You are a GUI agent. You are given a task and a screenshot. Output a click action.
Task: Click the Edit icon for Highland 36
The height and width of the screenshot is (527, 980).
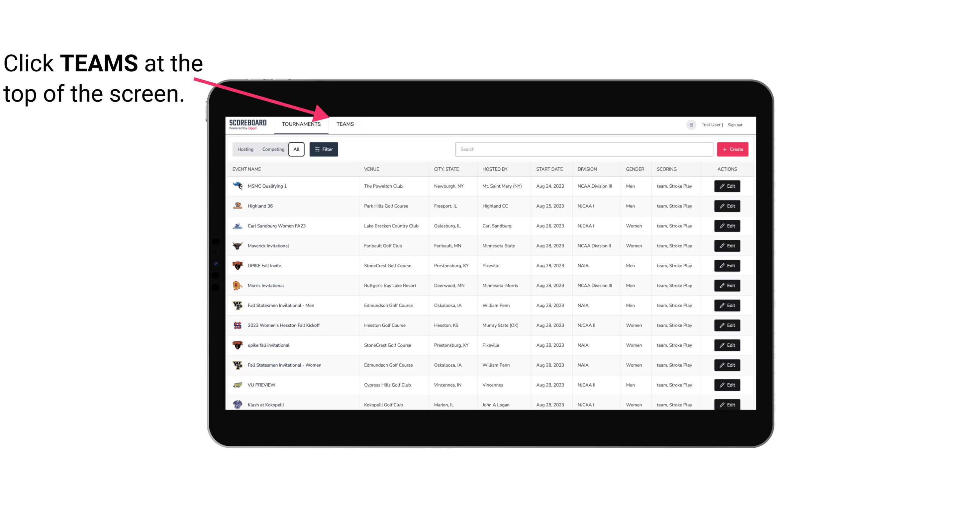point(727,206)
